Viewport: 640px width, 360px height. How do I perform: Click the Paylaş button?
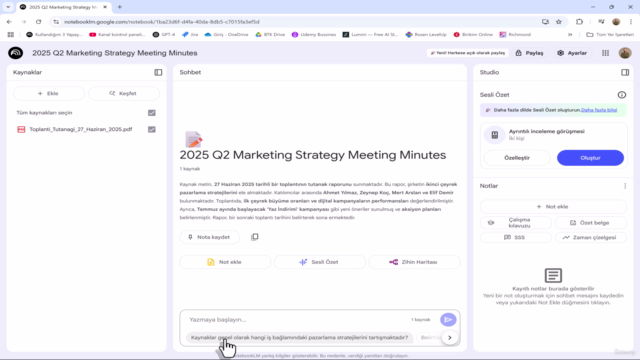[529, 53]
